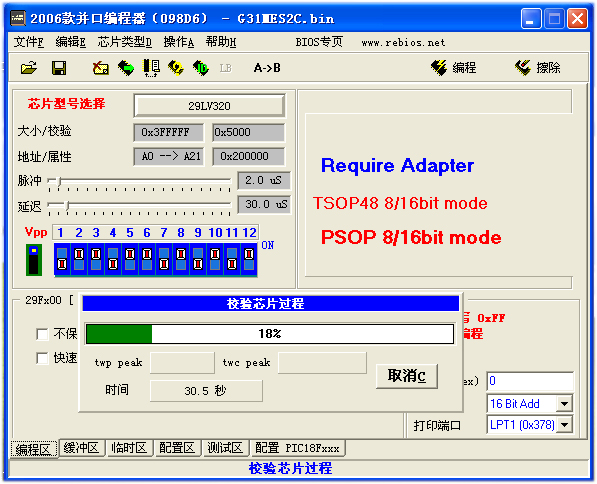Toggle DIP switch number 1
597x484 pixels.
tap(62, 259)
